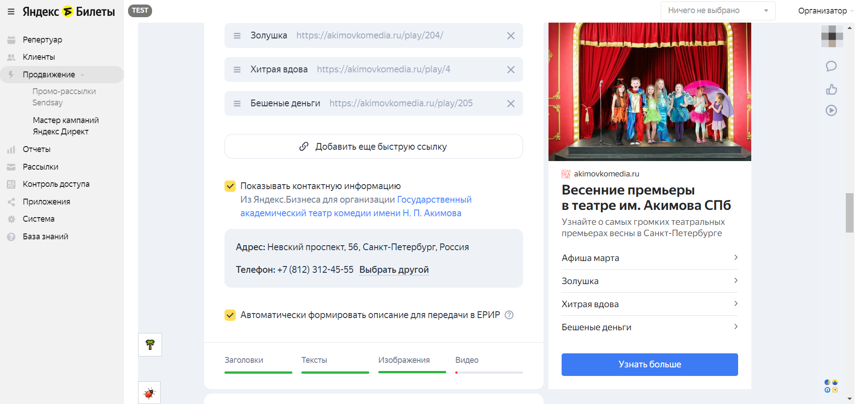Click the thumbs up like icon
Screen dimensions: 868x404
pyautogui.click(x=831, y=89)
